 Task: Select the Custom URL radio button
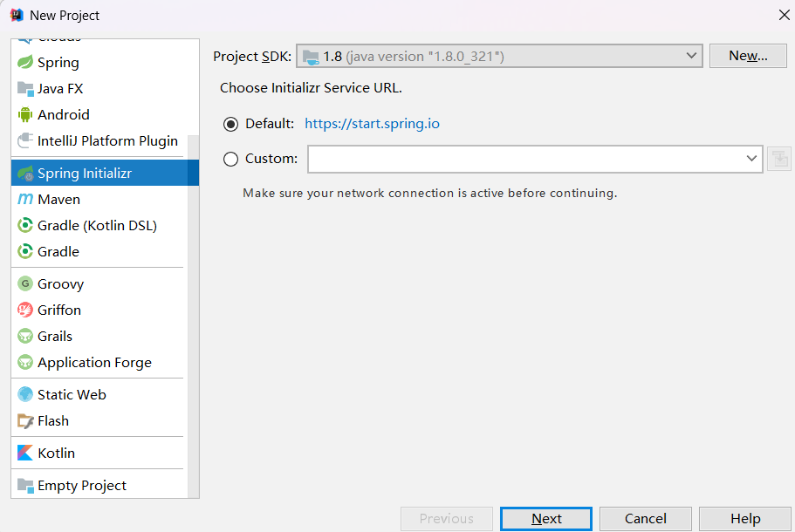point(230,159)
